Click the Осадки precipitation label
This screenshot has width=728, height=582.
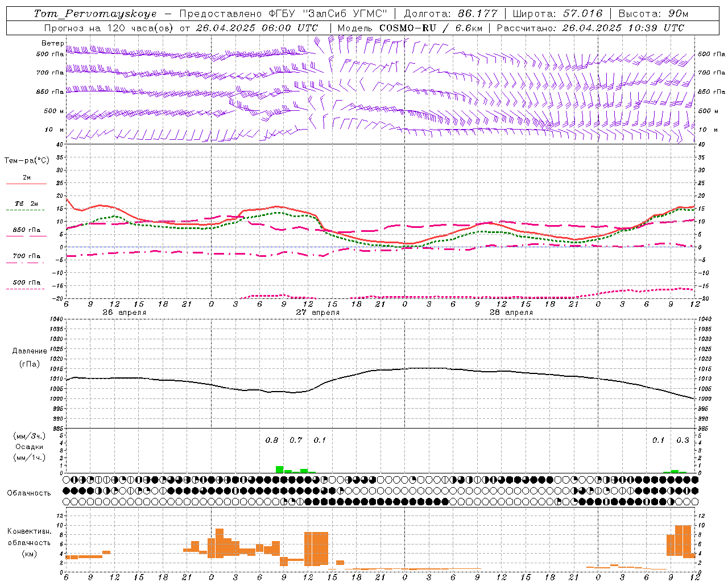29,447
